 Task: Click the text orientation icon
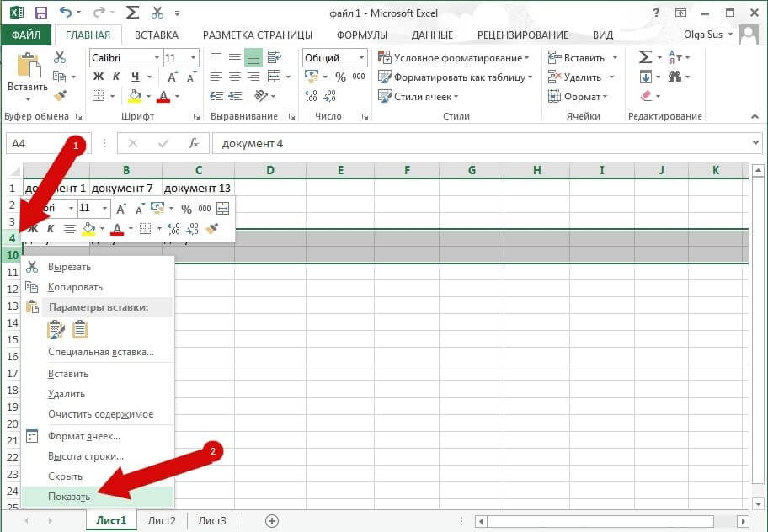260,95
